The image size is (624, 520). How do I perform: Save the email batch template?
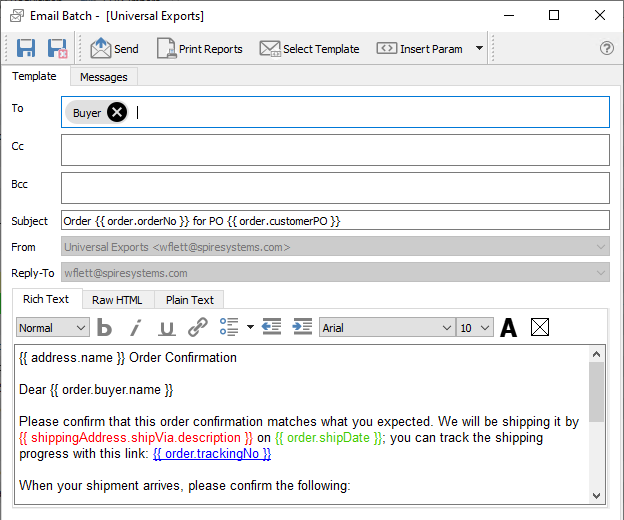pyautogui.click(x=26, y=49)
